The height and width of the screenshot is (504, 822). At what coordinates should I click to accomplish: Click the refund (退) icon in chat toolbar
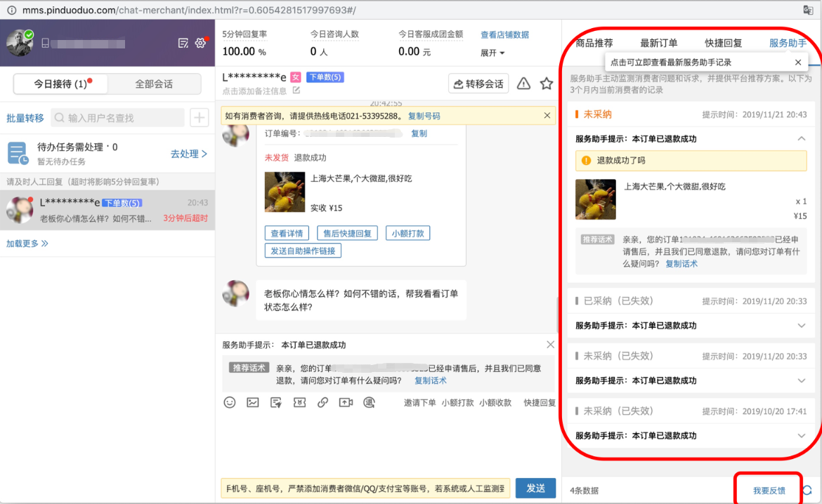[369, 402]
